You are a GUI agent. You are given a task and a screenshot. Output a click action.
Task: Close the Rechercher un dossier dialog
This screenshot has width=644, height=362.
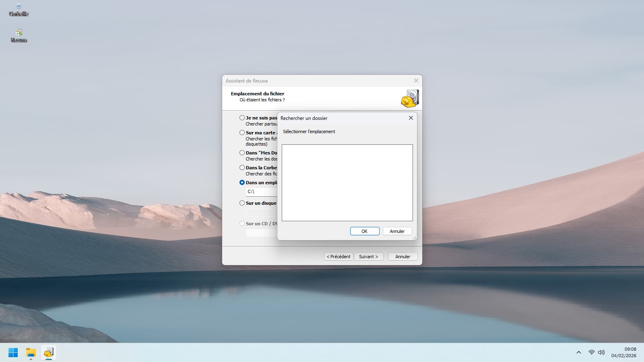[x=411, y=118]
